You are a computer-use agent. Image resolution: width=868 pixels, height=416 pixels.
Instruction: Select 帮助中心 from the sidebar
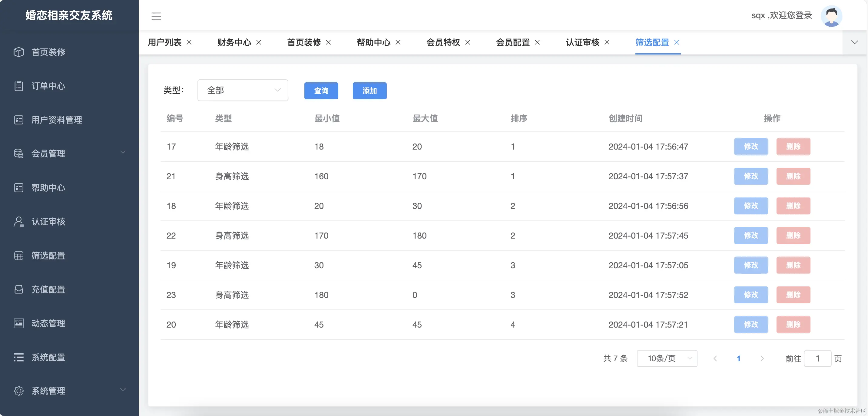pyautogui.click(x=48, y=188)
